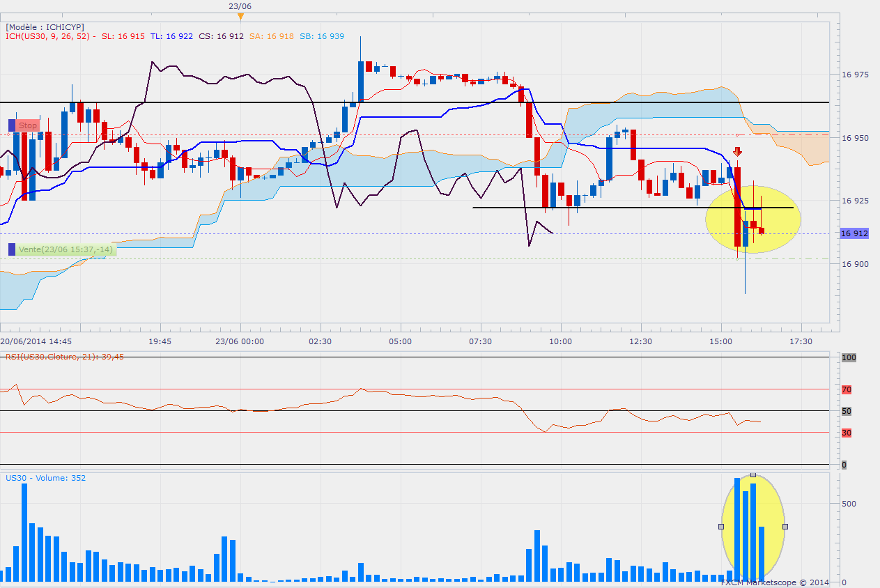
Task: Click the 07:30 time axis label
Action: point(481,341)
